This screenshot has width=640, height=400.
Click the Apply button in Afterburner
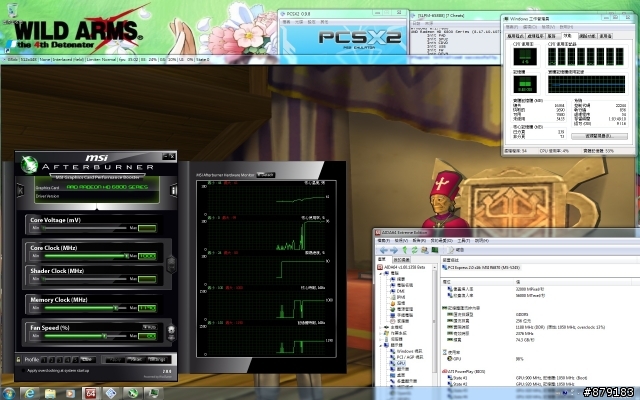click(115, 360)
